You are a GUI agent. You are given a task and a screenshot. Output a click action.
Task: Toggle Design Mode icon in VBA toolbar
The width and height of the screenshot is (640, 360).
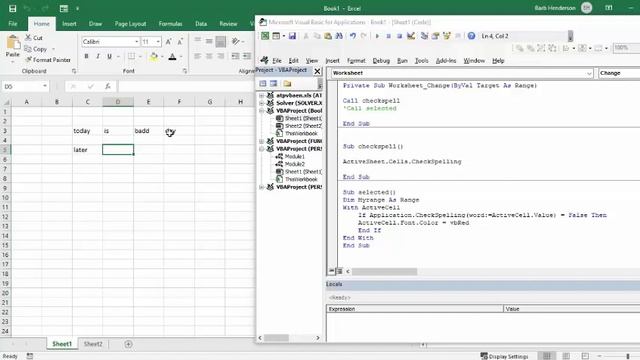coord(411,36)
